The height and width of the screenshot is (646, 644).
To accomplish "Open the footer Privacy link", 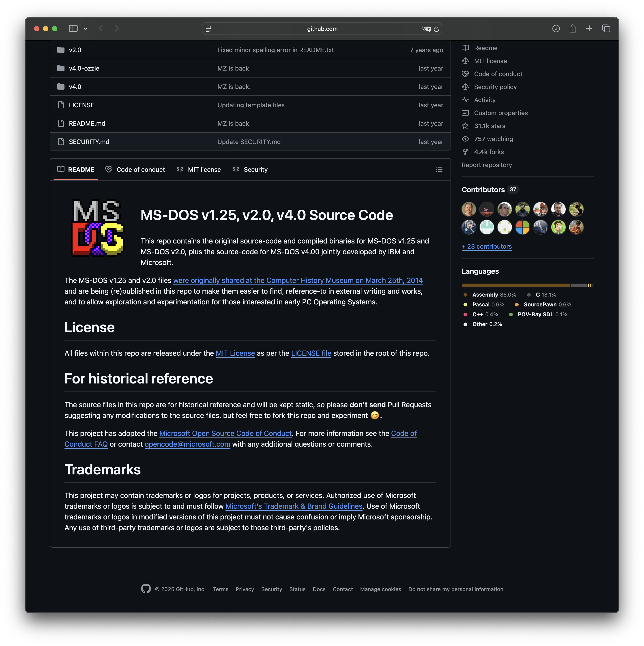I will [245, 590].
